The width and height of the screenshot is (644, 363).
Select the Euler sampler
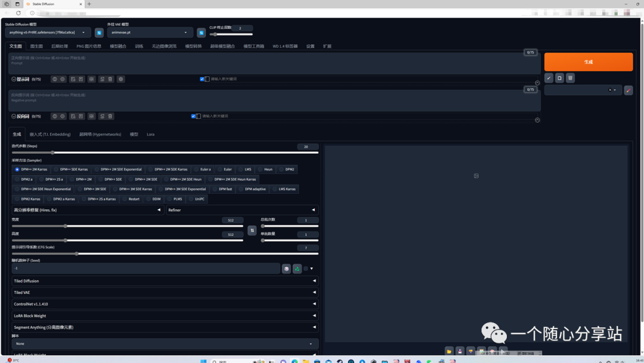(225, 169)
